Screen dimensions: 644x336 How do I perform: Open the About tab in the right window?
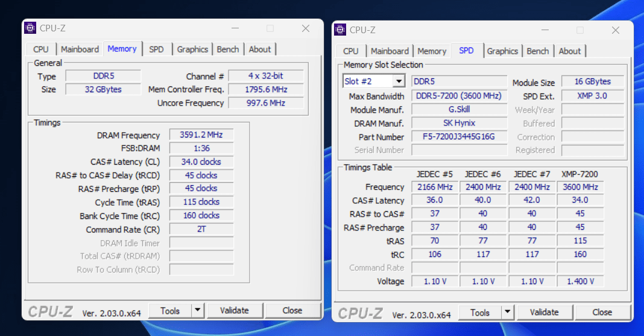(x=570, y=51)
